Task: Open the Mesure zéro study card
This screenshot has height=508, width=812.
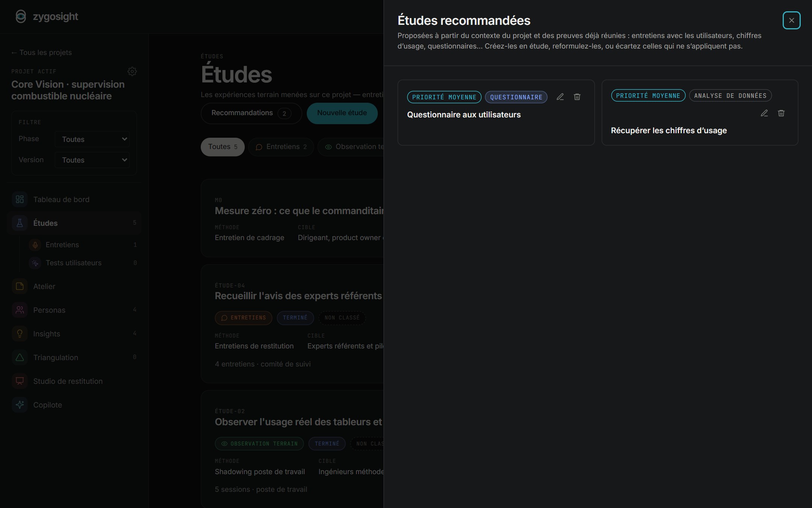Action: pos(292,218)
